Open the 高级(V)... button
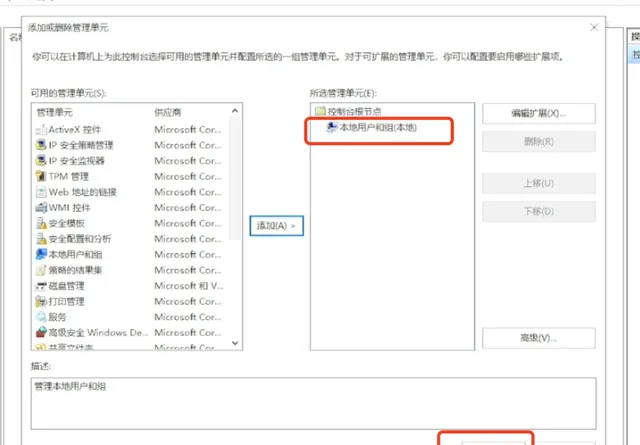 [x=539, y=338]
